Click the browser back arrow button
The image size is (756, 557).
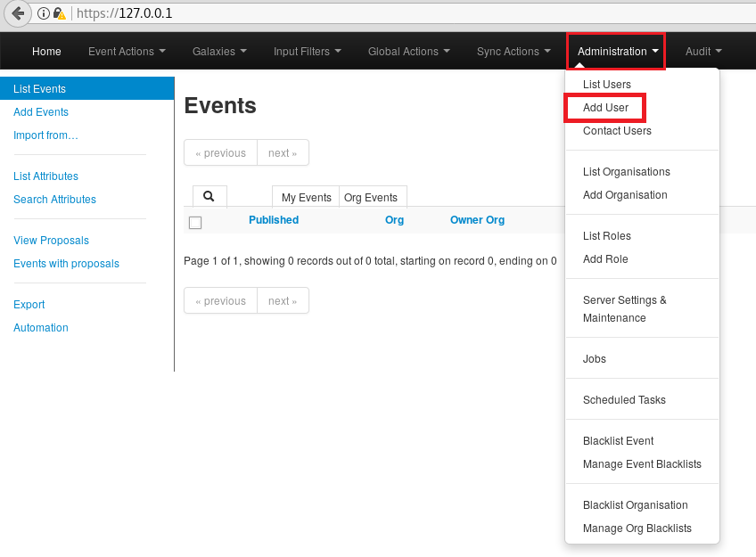[x=17, y=13]
